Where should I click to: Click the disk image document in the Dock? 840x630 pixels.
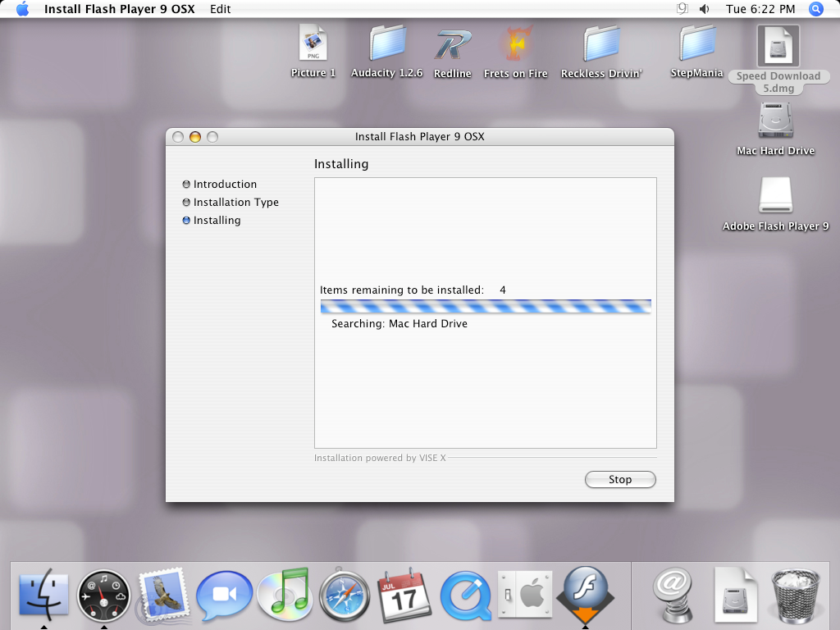(736, 595)
